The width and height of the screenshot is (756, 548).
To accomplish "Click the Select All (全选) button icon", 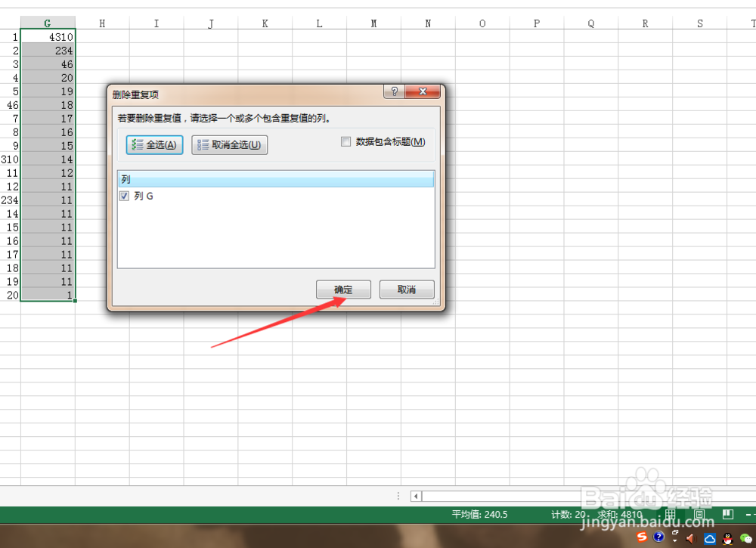I will (x=138, y=144).
